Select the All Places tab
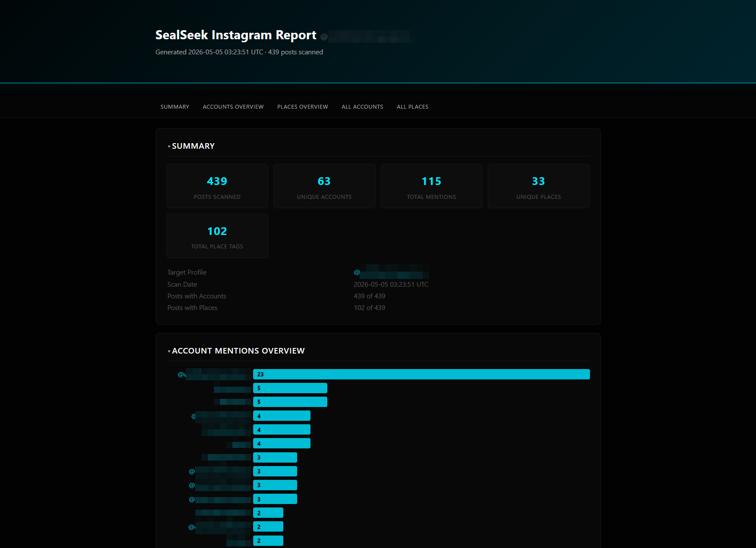This screenshot has height=548, width=756. pyautogui.click(x=412, y=107)
